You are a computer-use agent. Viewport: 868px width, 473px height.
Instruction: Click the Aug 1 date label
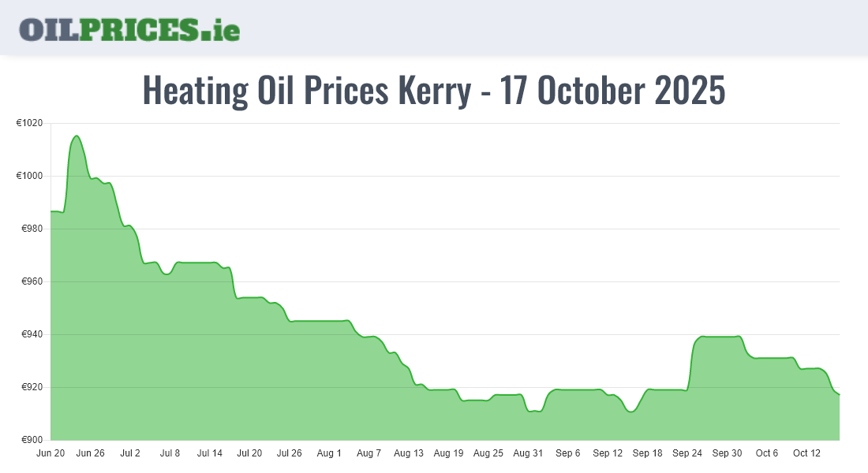[329, 453]
